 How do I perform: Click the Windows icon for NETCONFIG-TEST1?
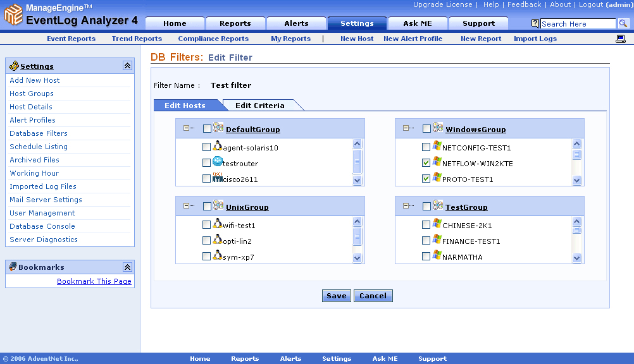(x=437, y=145)
